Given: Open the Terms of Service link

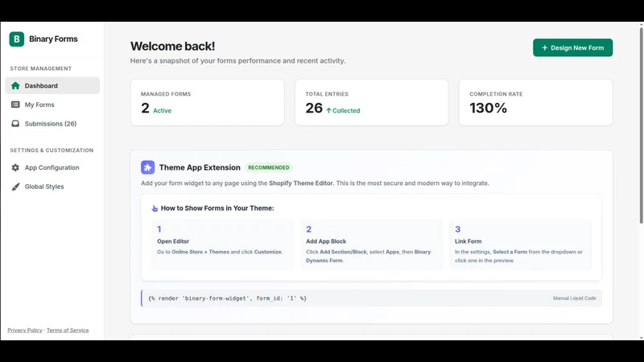Looking at the screenshot, I should pyautogui.click(x=68, y=330).
